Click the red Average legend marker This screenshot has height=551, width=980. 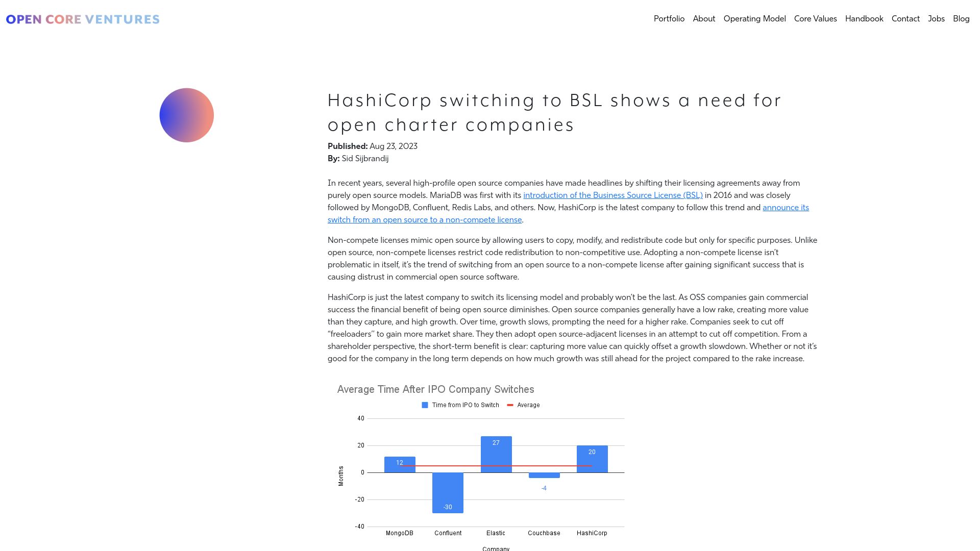tap(510, 405)
